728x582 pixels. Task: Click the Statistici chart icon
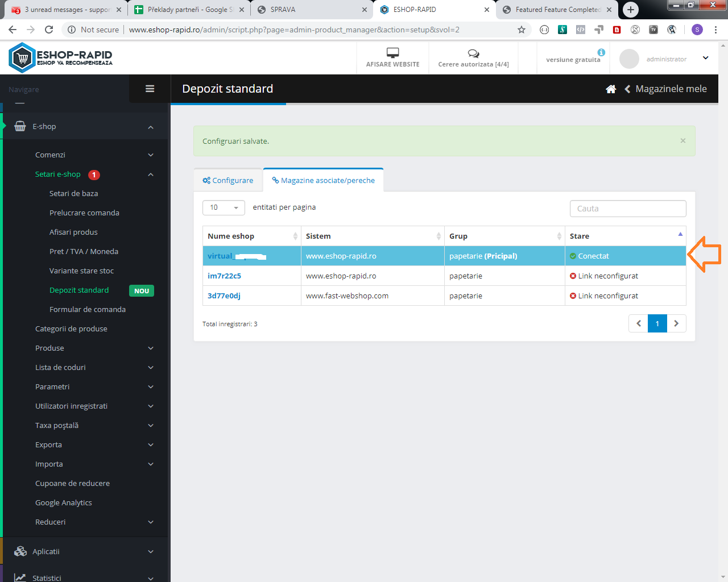click(20, 577)
